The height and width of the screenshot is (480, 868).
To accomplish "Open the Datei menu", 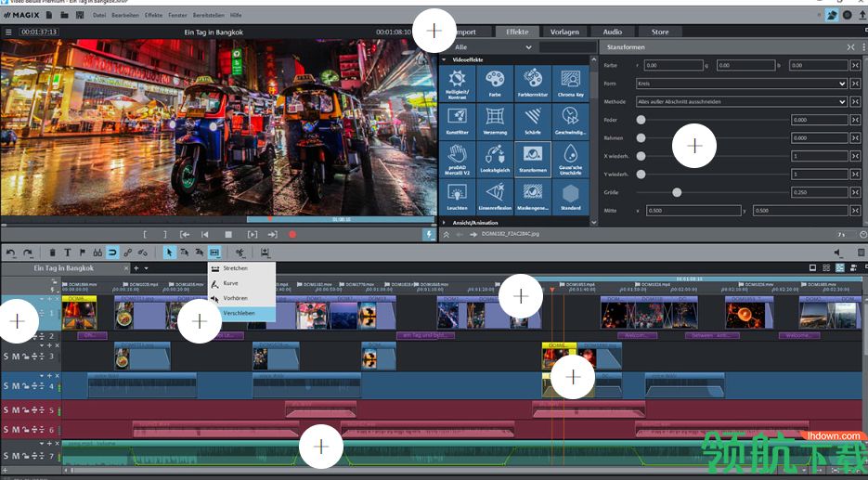I will click(x=99, y=16).
